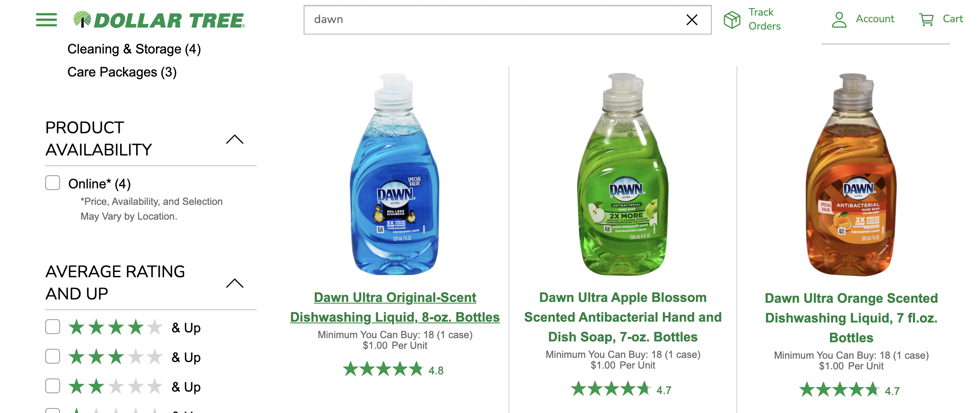Collapse the Average Rating And Up section

coord(235,283)
